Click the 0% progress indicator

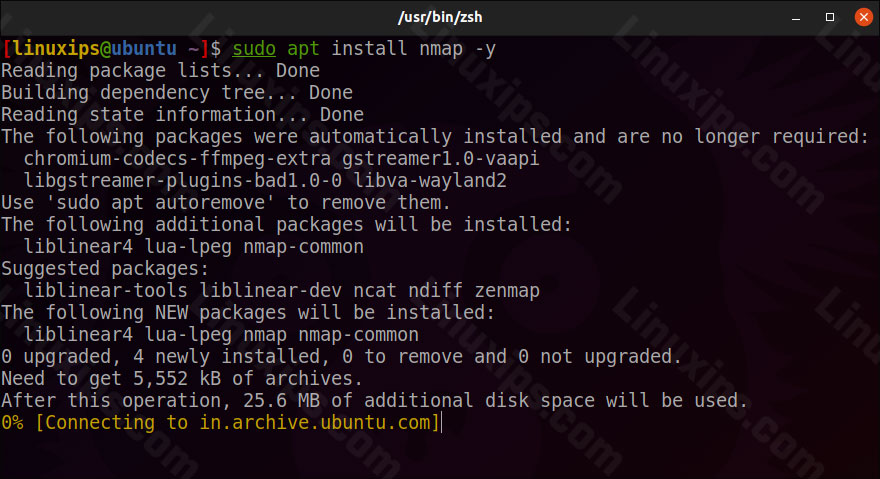click(x=12, y=422)
